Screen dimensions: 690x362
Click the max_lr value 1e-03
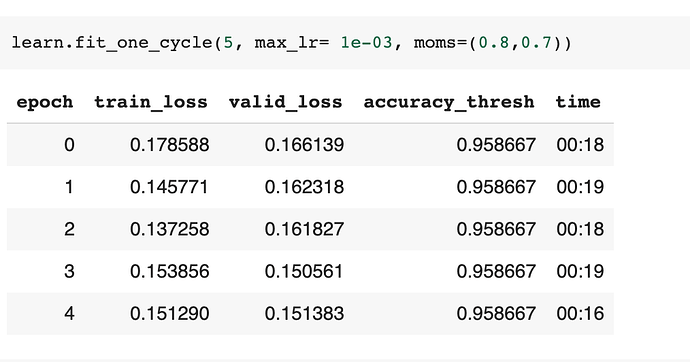click(x=366, y=43)
